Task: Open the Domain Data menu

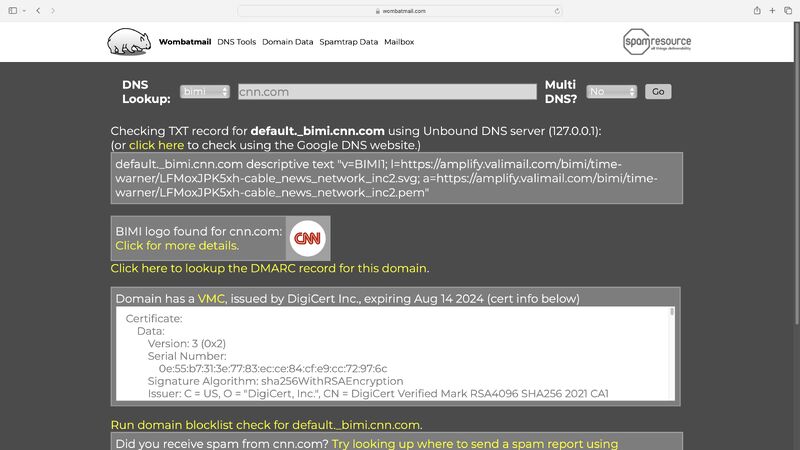Action: [x=288, y=42]
